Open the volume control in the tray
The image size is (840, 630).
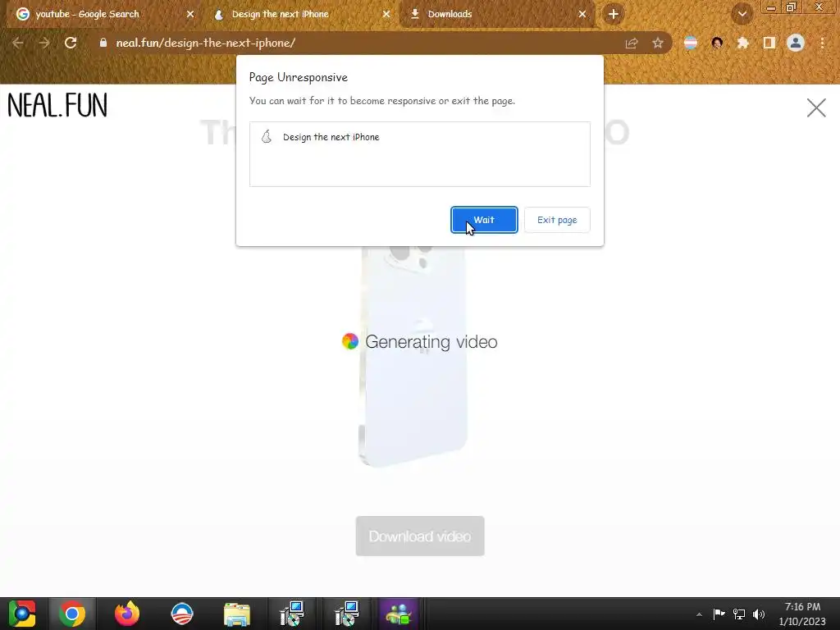coord(759,614)
